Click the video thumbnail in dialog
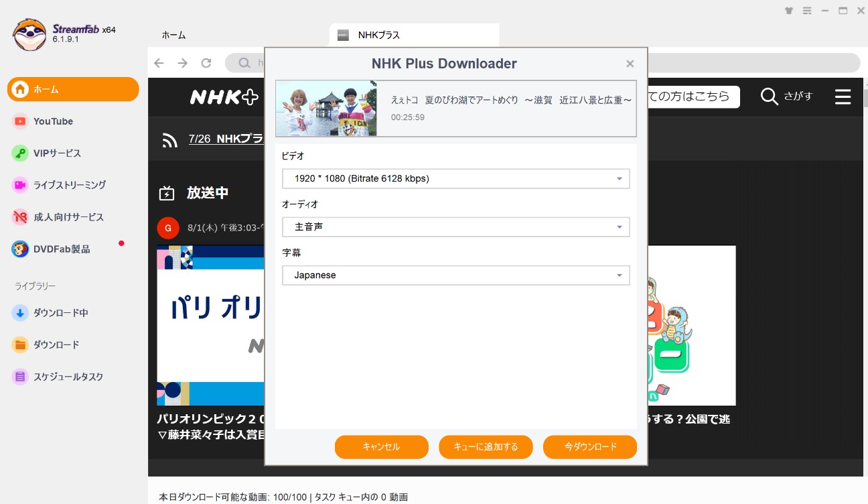Image resolution: width=868 pixels, height=504 pixels. [x=326, y=109]
